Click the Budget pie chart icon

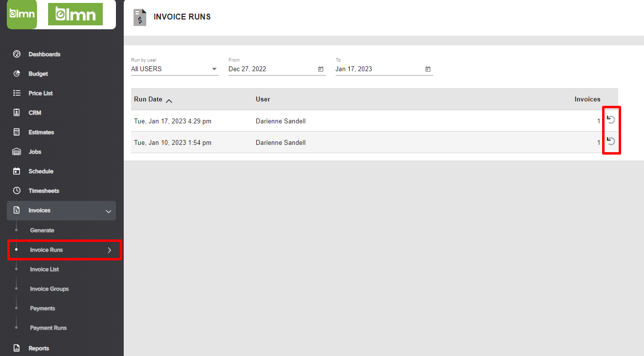tap(17, 74)
